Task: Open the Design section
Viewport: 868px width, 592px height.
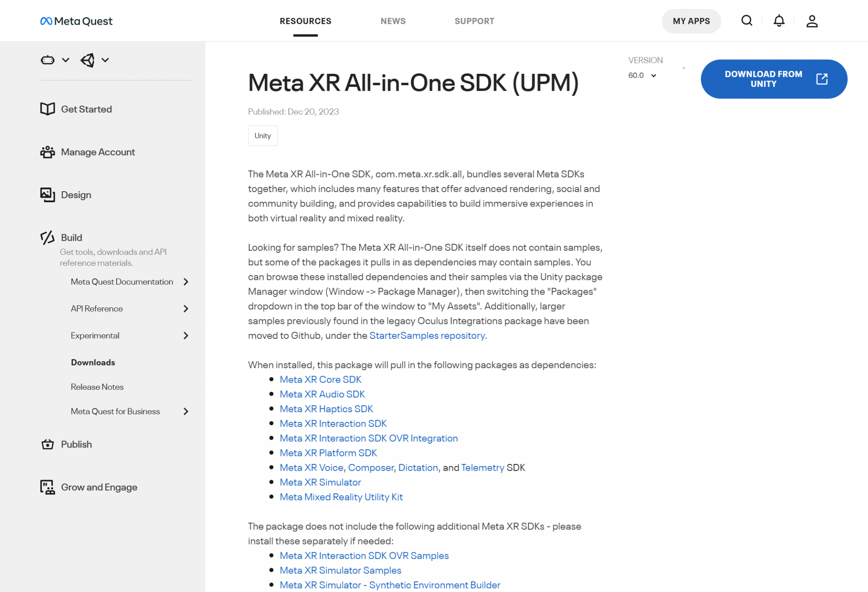Action: tap(76, 195)
